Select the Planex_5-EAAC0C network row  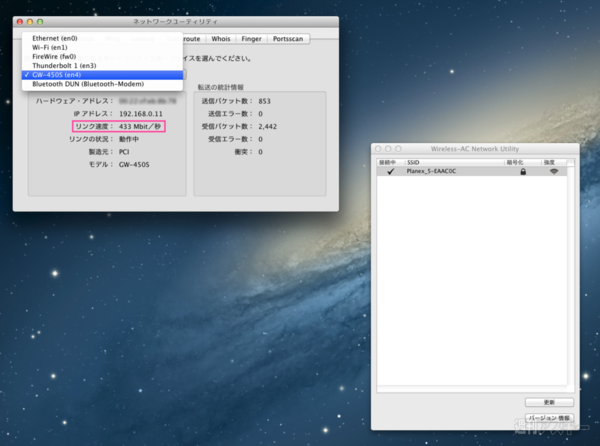450,172
